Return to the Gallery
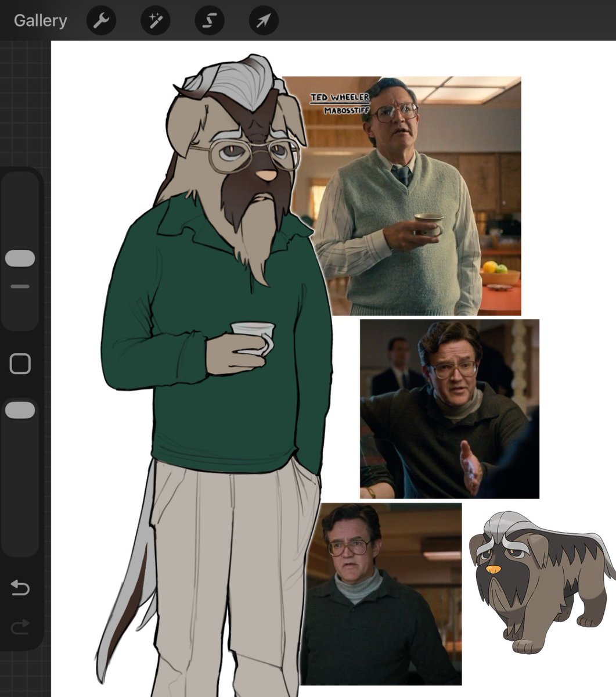This screenshot has height=697, width=616. (x=41, y=21)
